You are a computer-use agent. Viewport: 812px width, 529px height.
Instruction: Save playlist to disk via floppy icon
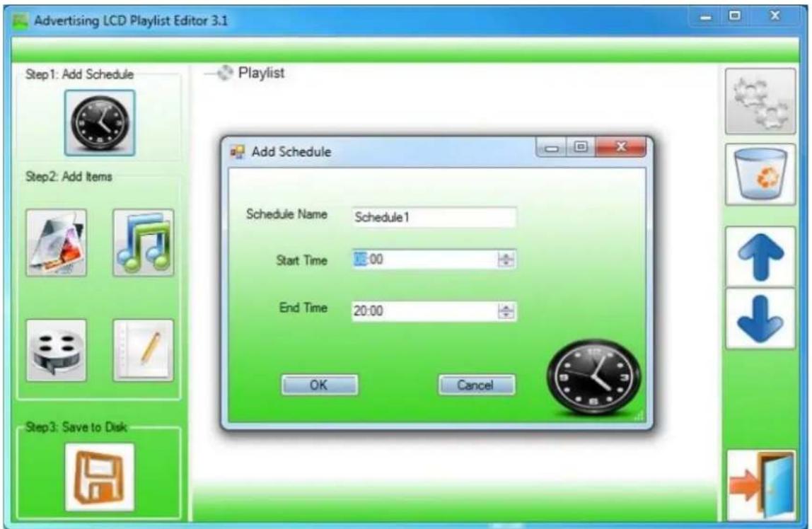(x=100, y=477)
